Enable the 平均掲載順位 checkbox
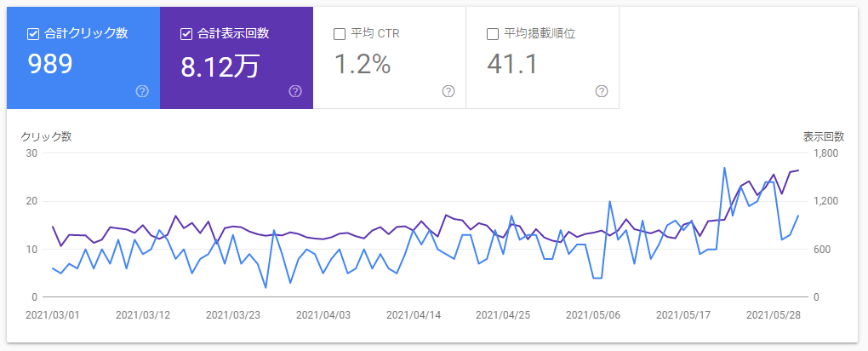868x351 pixels. [492, 34]
